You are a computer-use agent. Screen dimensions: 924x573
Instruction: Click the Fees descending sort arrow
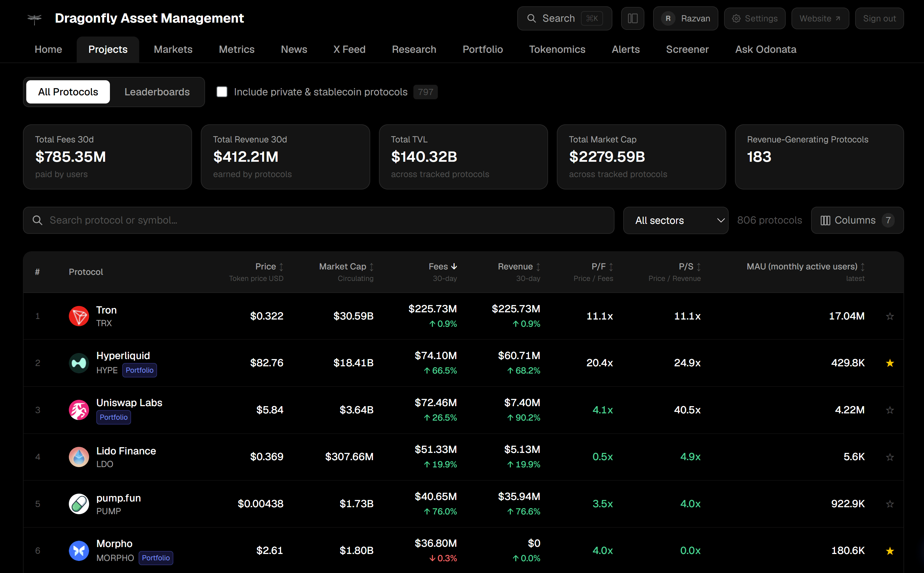pyautogui.click(x=454, y=267)
